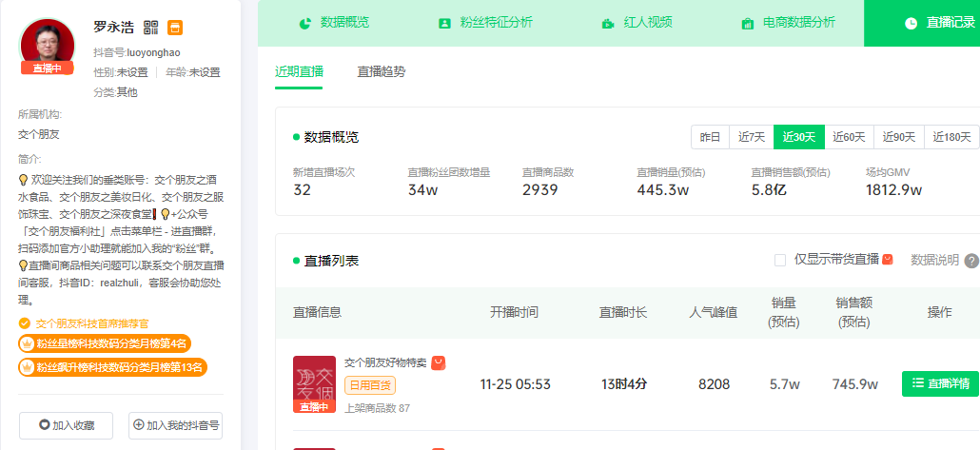Select the 近60天 time range
This screenshot has height=450, width=980.
pyautogui.click(x=849, y=137)
